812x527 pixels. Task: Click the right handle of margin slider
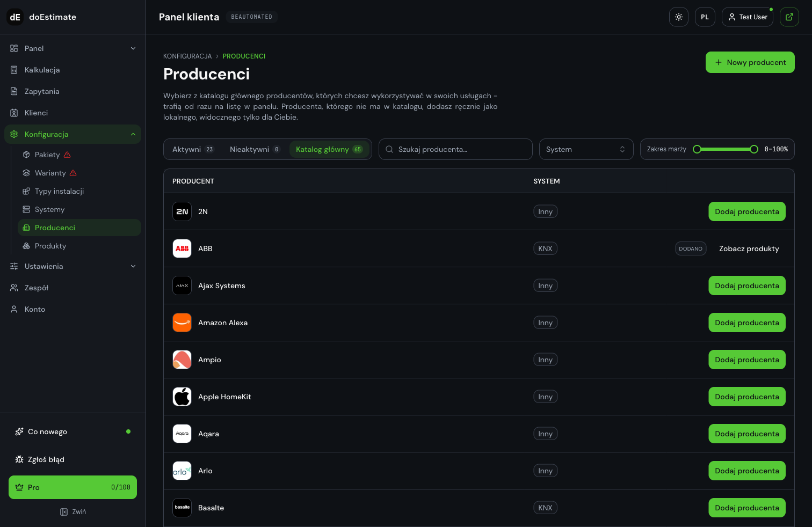point(754,149)
